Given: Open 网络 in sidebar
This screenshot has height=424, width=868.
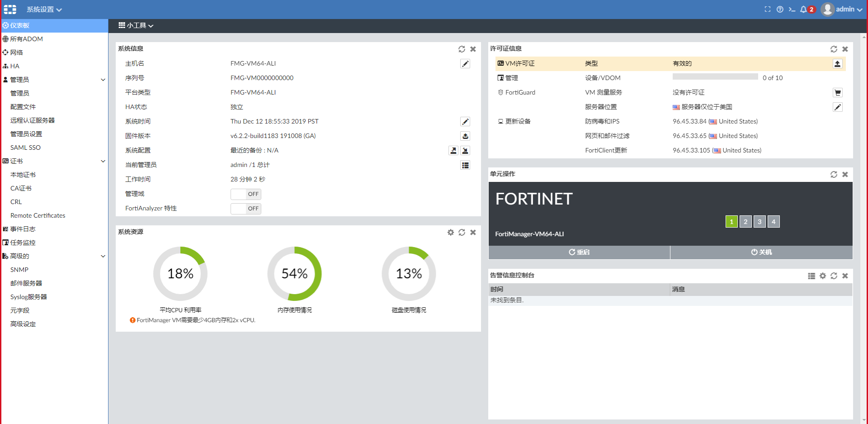Looking at the screenshot, I should [54, 52].
